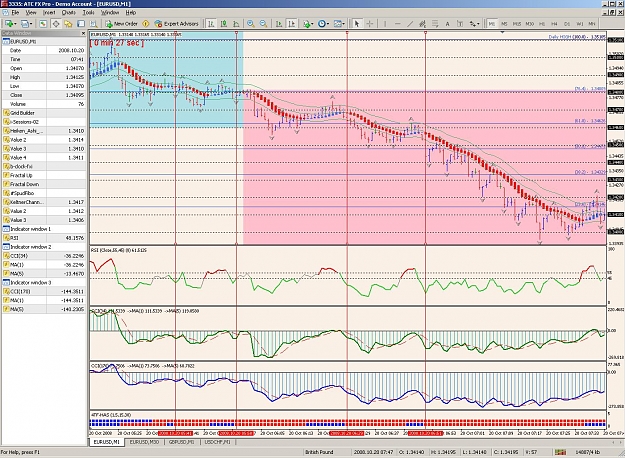625x458 pixels.
Task: Close the Data Window panel
Action: (x=83, y=33)
